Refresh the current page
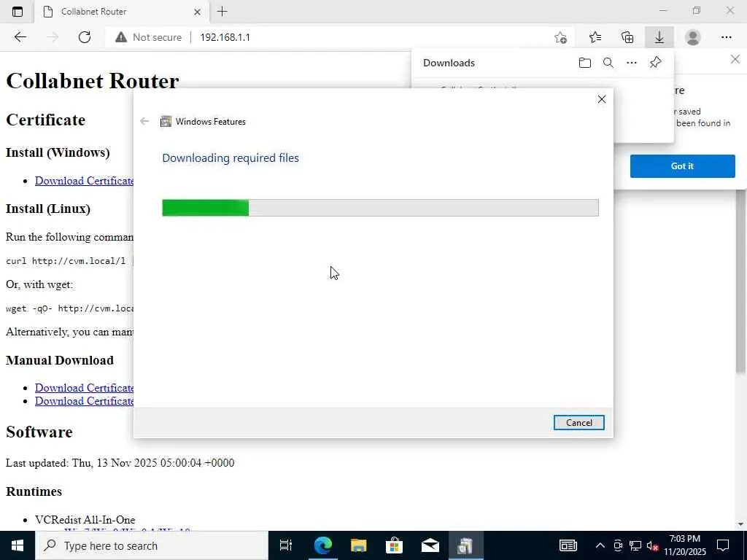 pos(85,37)
